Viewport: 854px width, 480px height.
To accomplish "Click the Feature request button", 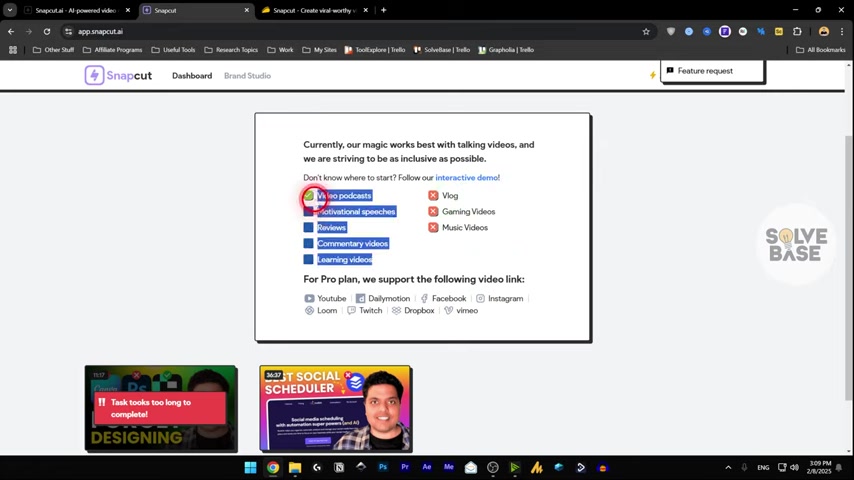I will point(712,71).
